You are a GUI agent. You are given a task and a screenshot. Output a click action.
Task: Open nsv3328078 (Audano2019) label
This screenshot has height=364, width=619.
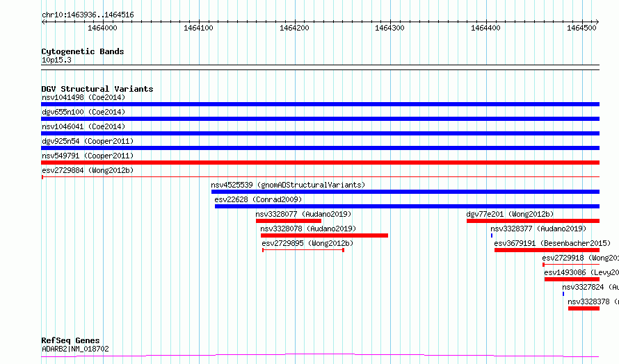[308, 229]
